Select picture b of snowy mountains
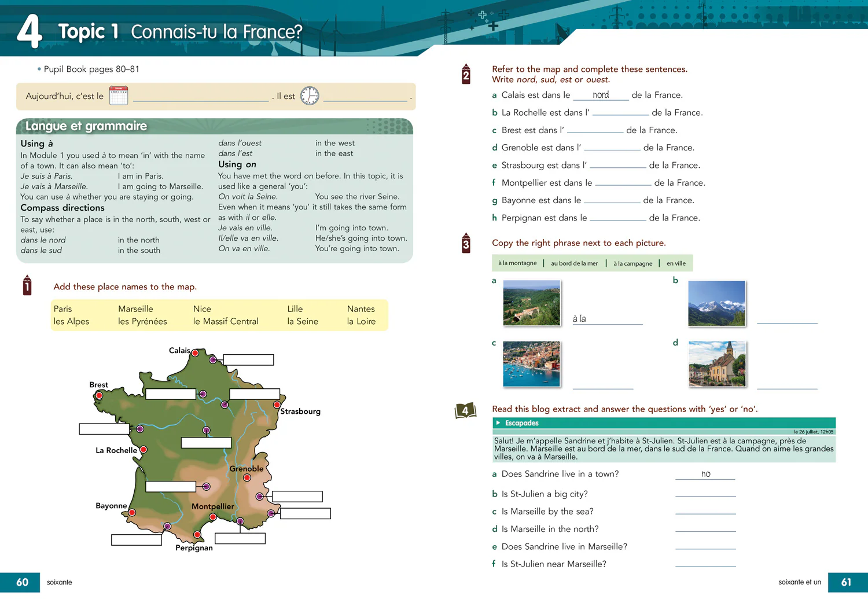The image size is (868, 599). tap(716, 303)
